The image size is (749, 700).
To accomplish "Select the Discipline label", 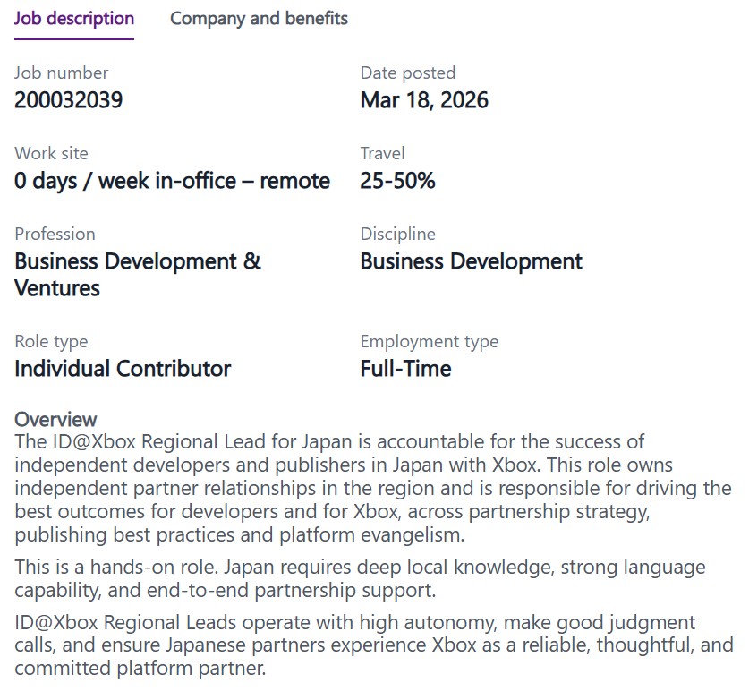I will point(398,234).
